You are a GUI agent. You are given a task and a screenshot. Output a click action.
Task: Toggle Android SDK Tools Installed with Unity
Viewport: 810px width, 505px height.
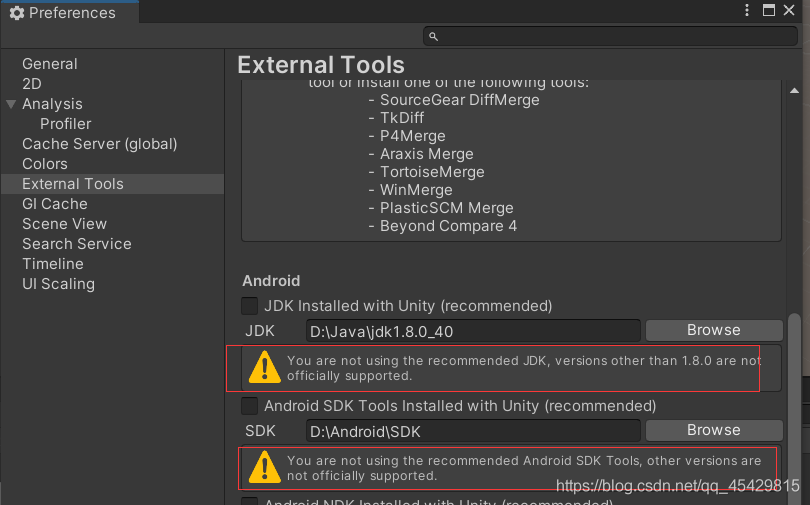click(x=250, y=406)
